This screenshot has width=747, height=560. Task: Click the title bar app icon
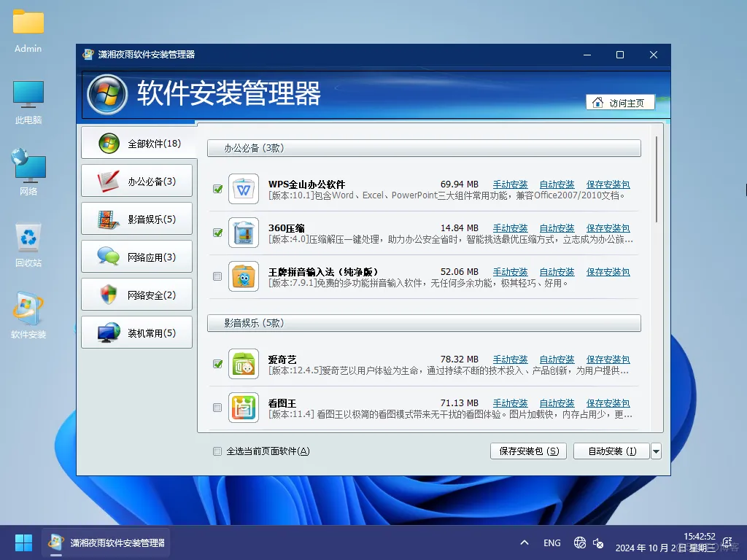click(88, 54)
